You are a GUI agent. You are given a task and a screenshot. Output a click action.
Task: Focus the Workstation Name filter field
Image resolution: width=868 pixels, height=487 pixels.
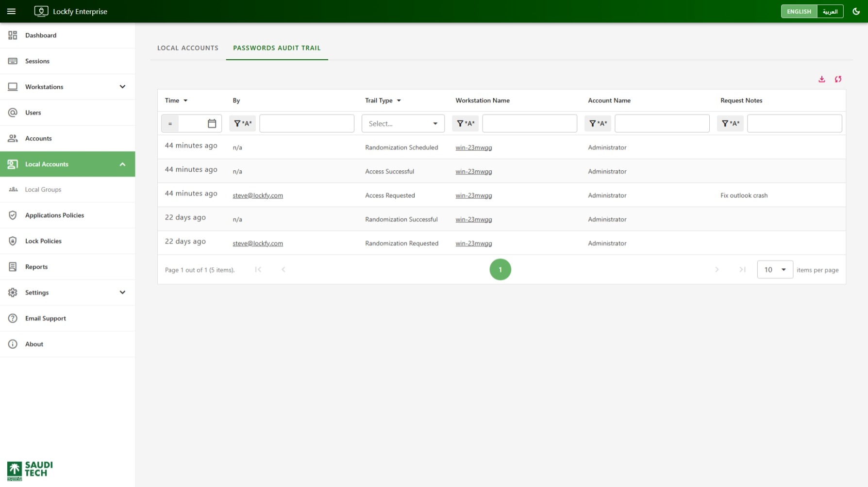530,124
